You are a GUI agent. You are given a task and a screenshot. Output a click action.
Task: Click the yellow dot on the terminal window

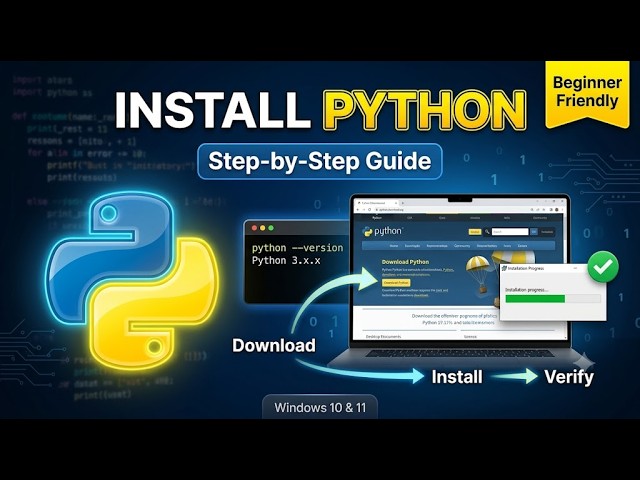click(x=262, y=228)
